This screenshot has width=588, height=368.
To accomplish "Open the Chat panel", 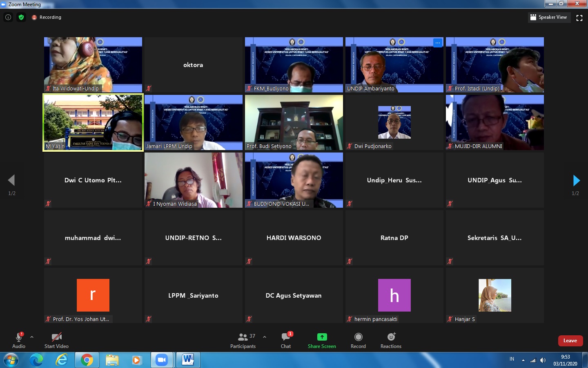I will click(286, 340).
